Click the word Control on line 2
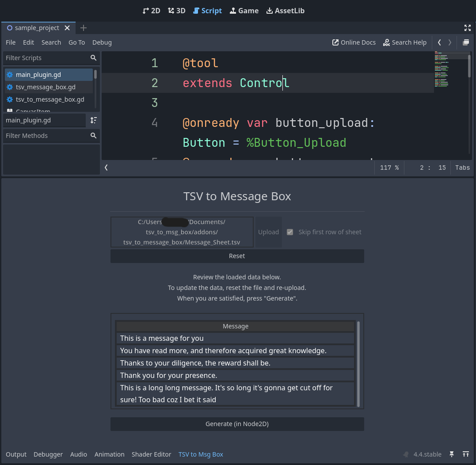This screenshot has width=476, height=465. 264,83
